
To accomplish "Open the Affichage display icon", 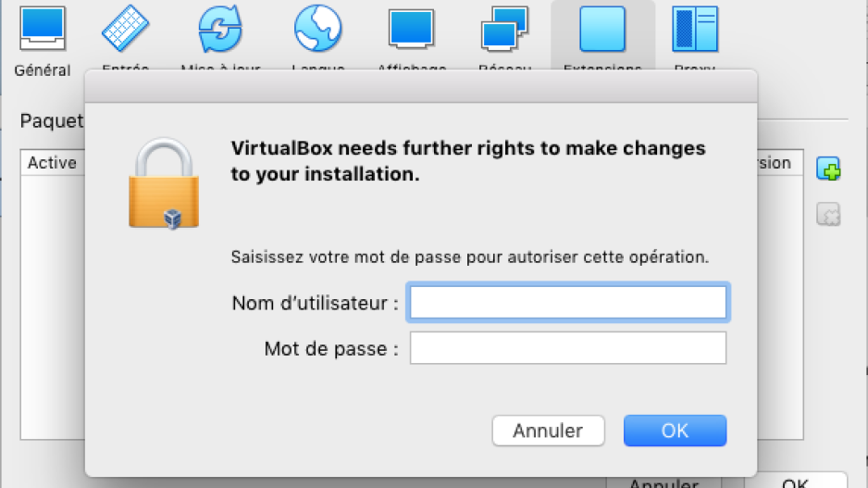I will pos(411,29).
